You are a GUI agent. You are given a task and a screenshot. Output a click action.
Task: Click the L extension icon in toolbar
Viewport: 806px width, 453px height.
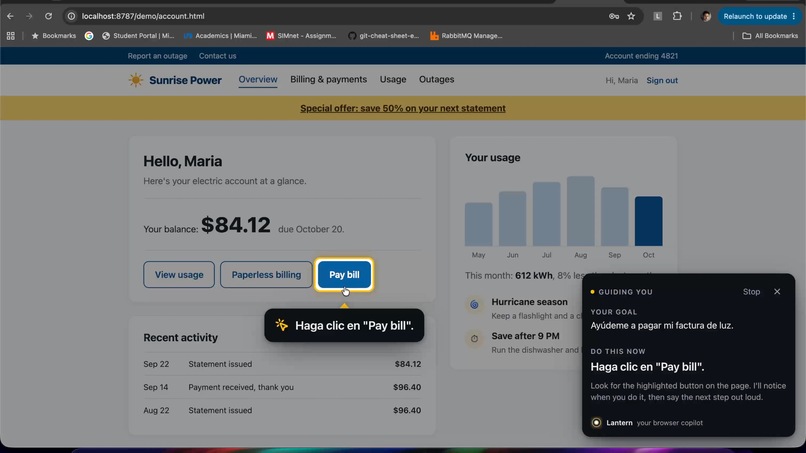click(x=657, y=16)
